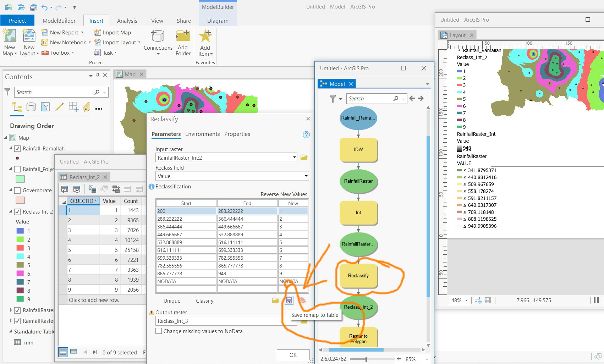Viewport: 604px width, 364px height.
Task: Browse input raster with folder icon
Action: coord(304,158)
